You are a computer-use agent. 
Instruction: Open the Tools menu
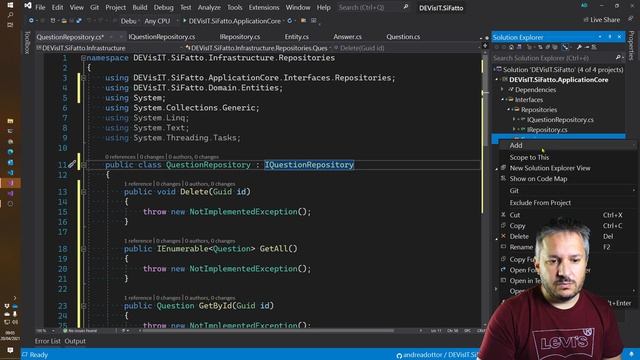point(234,7)
